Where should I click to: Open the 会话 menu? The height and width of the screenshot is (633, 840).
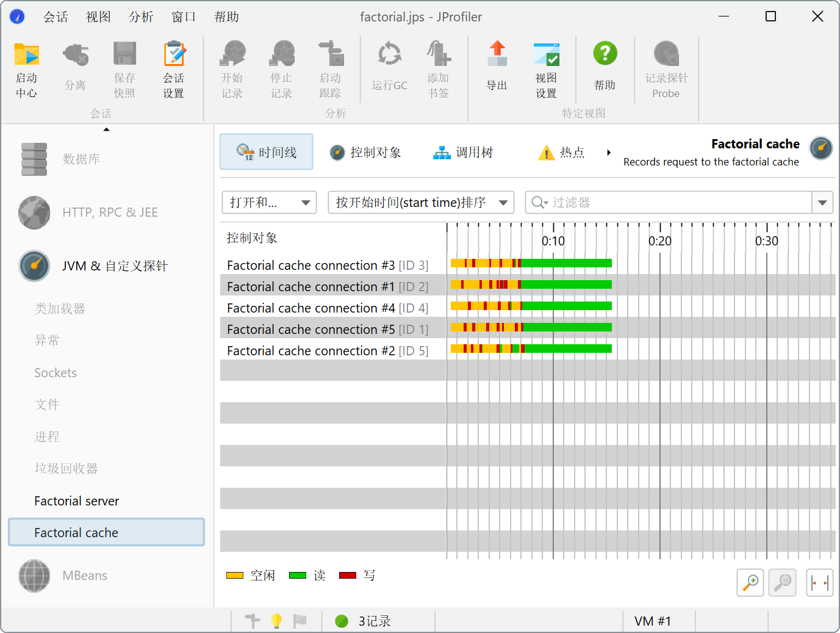point(56,17)
